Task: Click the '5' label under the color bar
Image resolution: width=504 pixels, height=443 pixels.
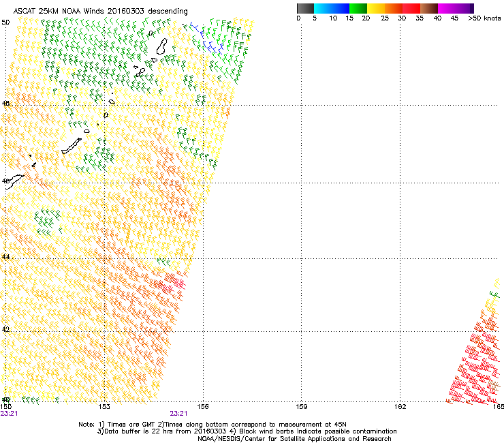Action: click(x=315, y=18)
